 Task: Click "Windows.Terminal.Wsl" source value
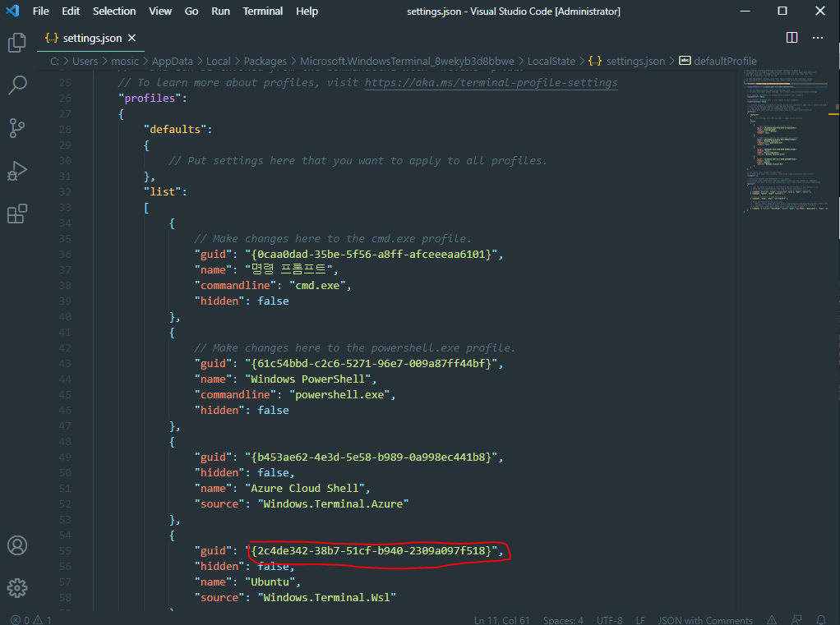pyautogui.click(x=327, y=597)
